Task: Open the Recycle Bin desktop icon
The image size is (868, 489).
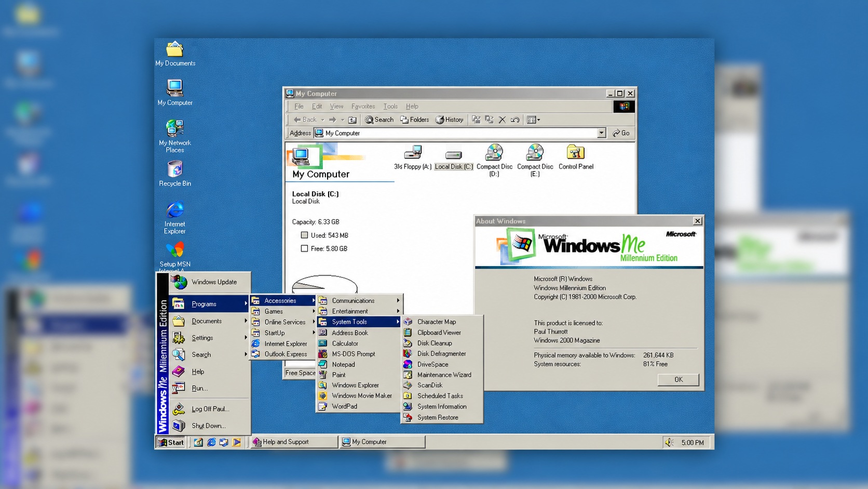Action: (175, 174)
